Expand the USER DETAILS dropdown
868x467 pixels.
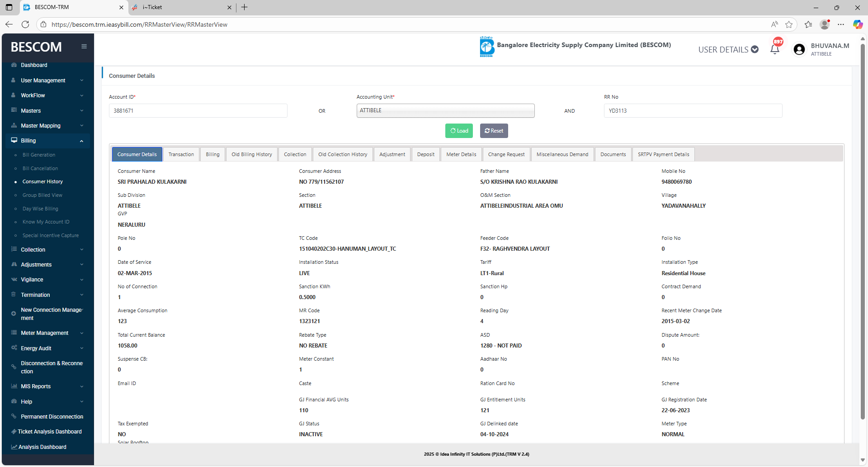(x=728, y=49)
